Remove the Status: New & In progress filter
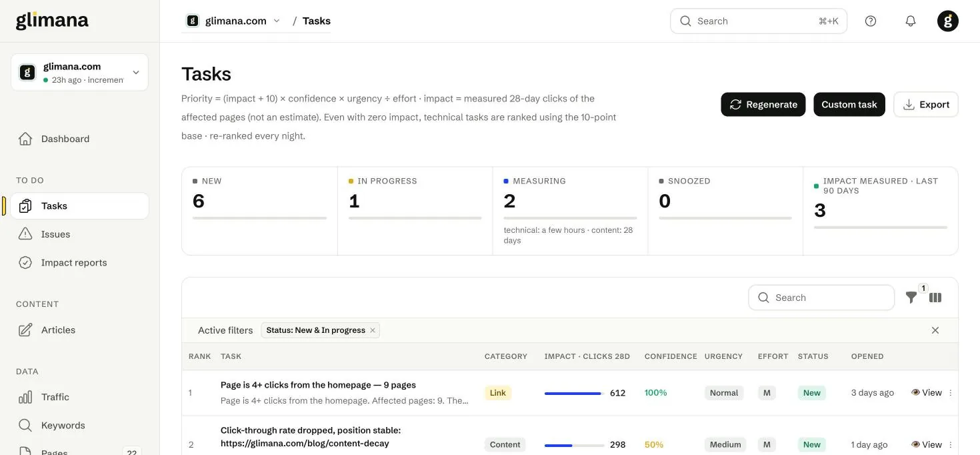The width and height of the screenshot is (980, 455). click(373, 330)
